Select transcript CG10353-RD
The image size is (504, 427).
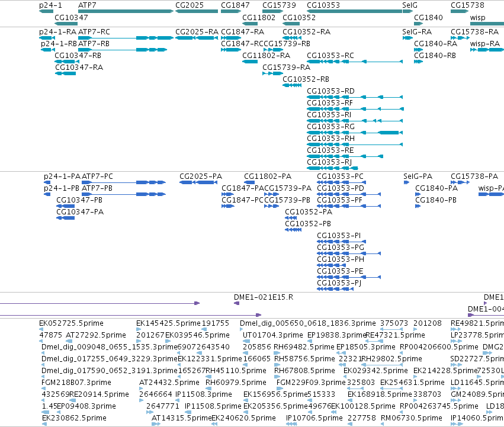click(x=355, y=97)
